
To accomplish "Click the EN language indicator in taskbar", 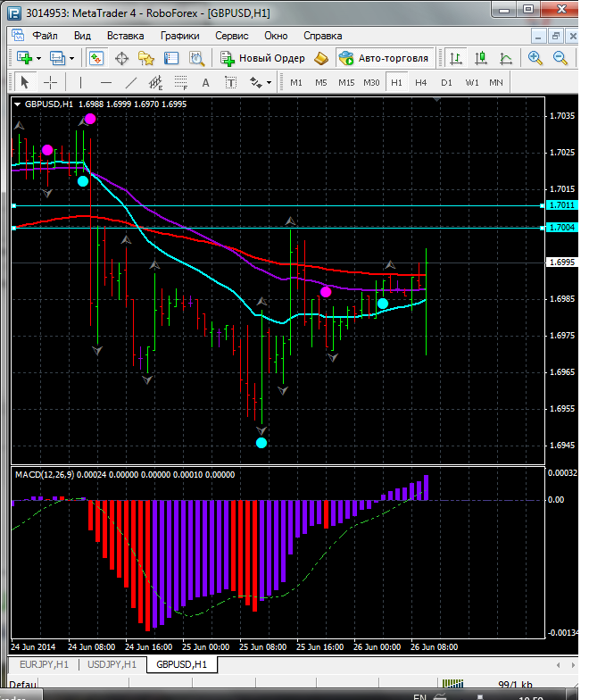I will tap(419, 696).
